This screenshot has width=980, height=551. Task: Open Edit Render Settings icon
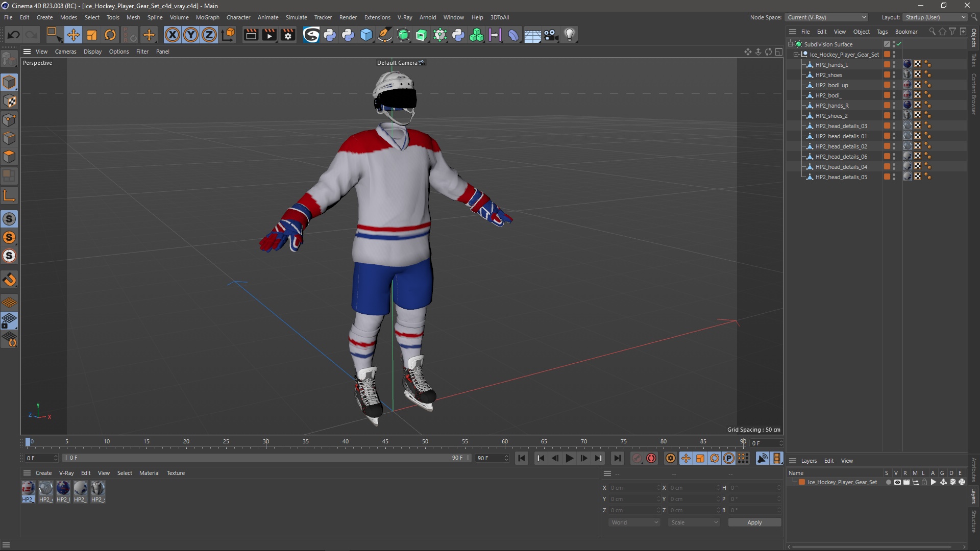(x=288, y=35)
